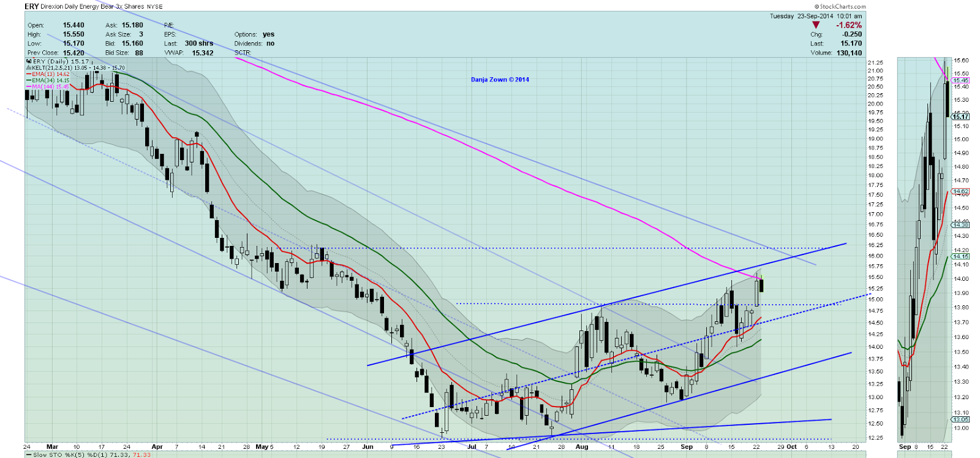Click the date 'Tuesday 23-Sep-2014 10:01 am'
Viewport: 980px width, 458px height.
(x=816, y=16)
